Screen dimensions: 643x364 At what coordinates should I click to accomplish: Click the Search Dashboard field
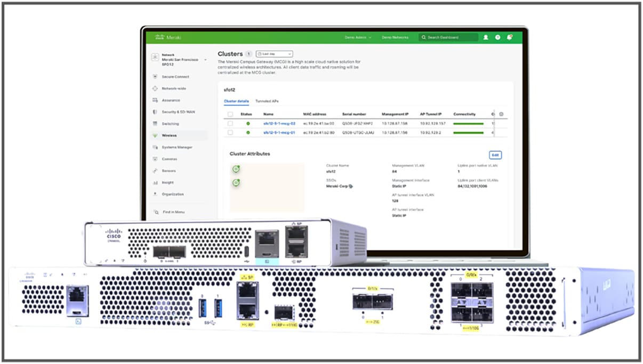coord(448,38)
